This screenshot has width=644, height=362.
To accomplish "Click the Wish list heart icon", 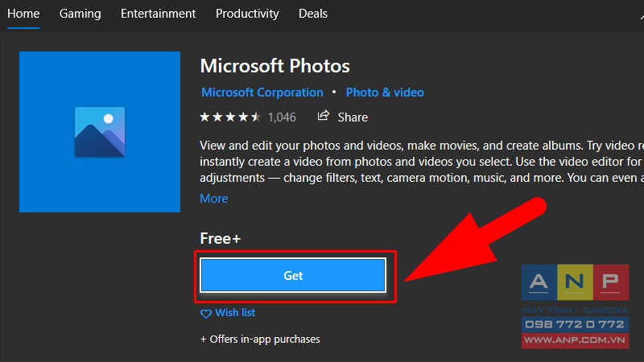I will tap(206, 314).
